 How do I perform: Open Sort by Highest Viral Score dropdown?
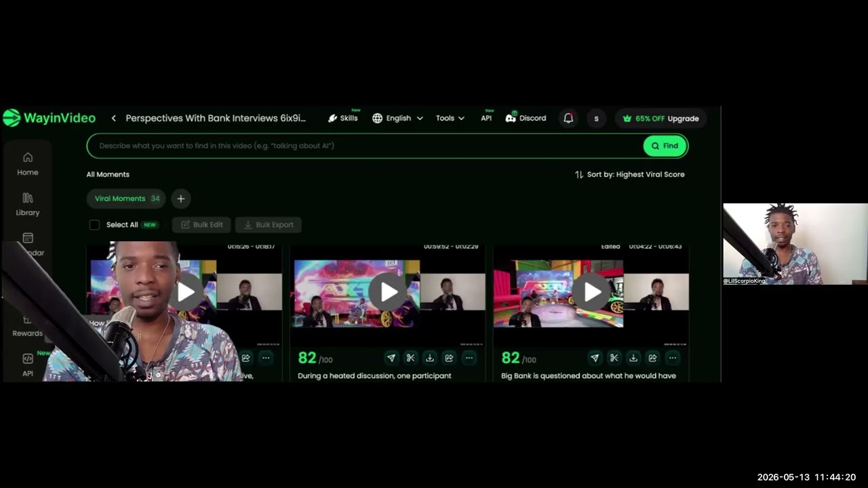click(x=629, y=174)
